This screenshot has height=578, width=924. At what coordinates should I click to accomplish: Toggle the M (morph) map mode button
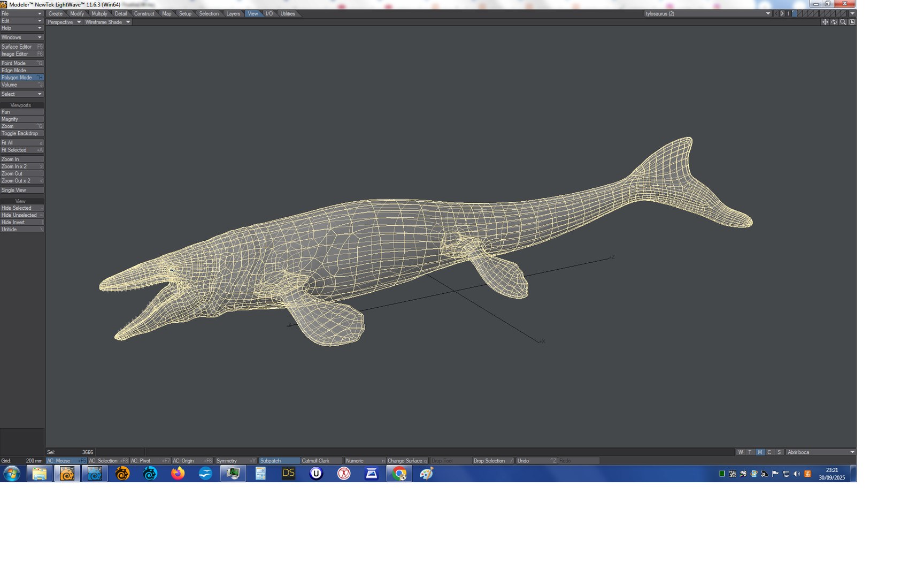760,452
